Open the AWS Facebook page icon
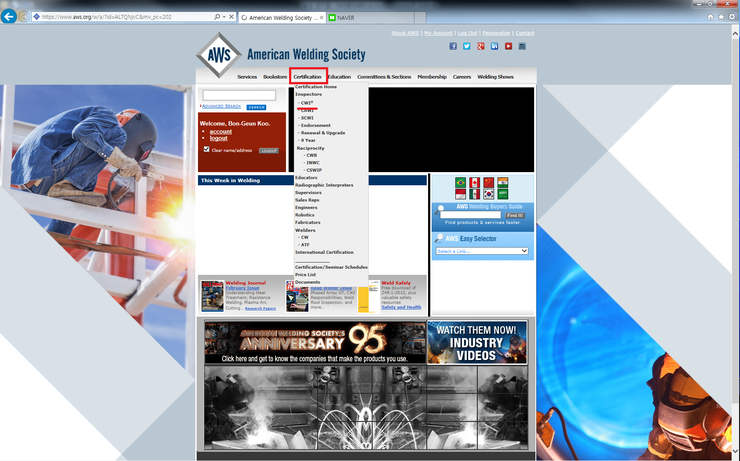 tap(453, 46)
